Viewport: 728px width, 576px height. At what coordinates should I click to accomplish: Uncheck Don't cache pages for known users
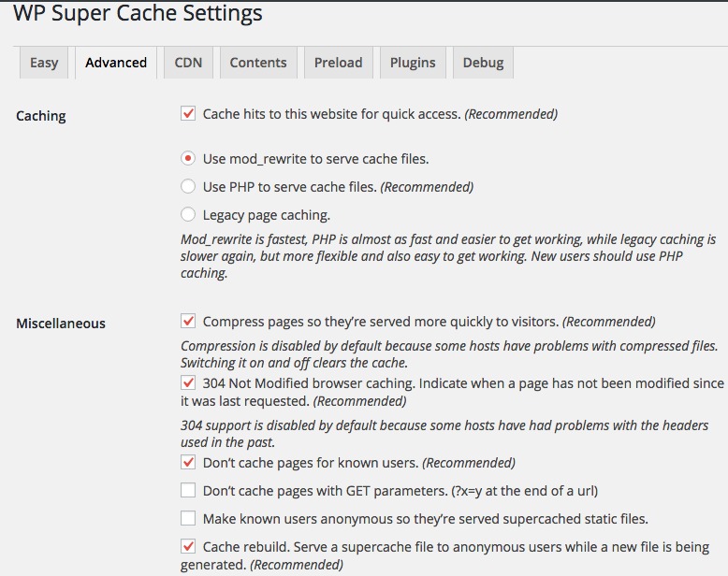[x=188, y=463]
